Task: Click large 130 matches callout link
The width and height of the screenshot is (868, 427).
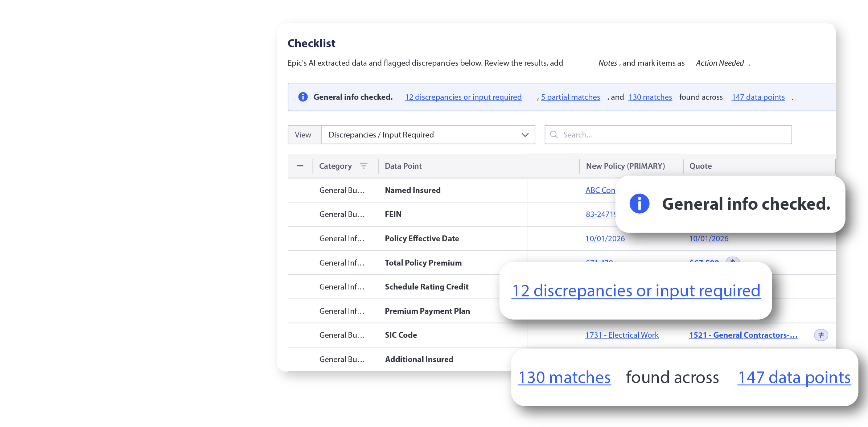Action: [x=564, y=377]
